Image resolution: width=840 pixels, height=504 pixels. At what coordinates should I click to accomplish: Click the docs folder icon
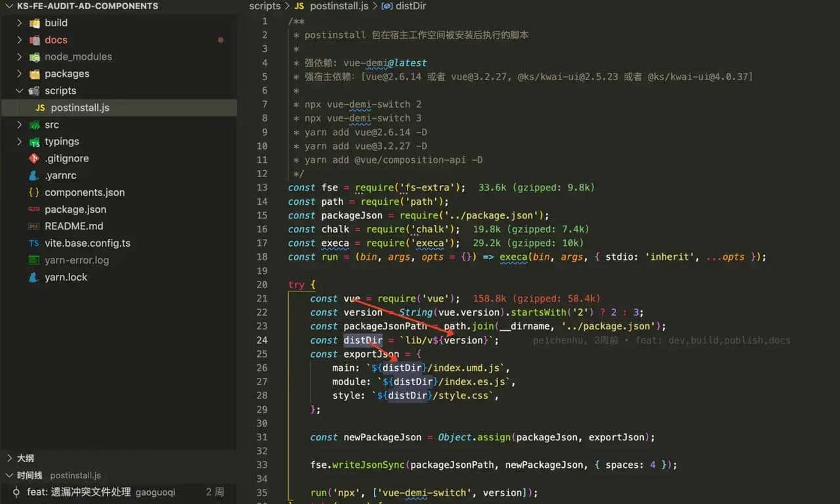coord(34,40)
